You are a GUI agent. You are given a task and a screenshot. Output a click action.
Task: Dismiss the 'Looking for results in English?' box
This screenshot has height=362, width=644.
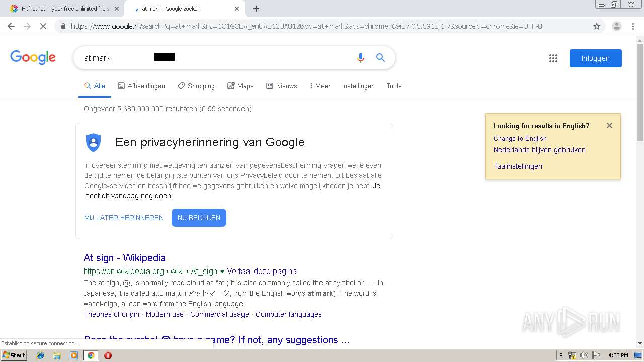(609, 126)
